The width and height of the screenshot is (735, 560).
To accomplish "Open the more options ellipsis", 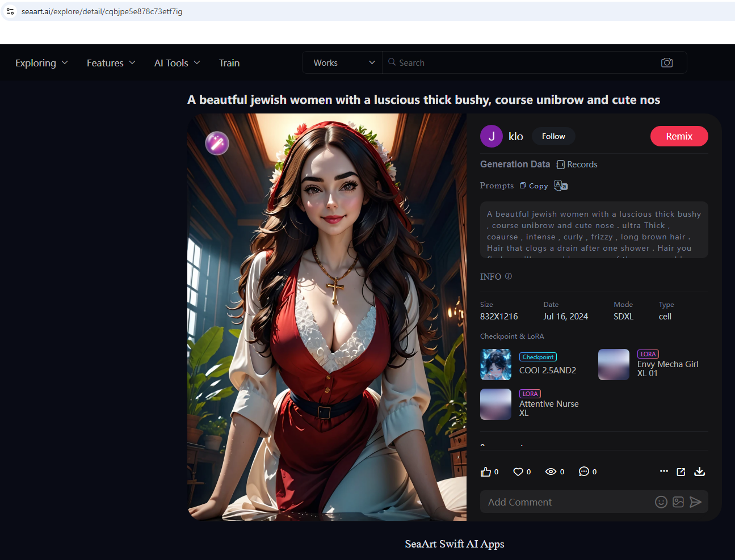I will coord(664,471).
